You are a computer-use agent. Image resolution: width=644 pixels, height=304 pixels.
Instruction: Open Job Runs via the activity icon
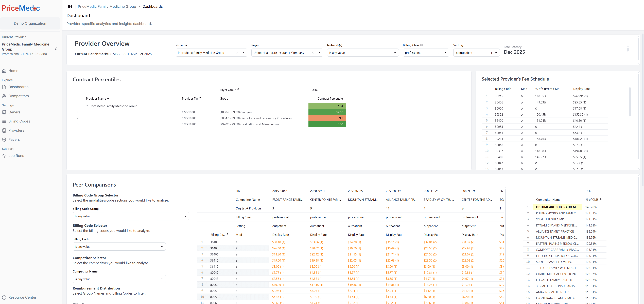click(x=4, y=156)
